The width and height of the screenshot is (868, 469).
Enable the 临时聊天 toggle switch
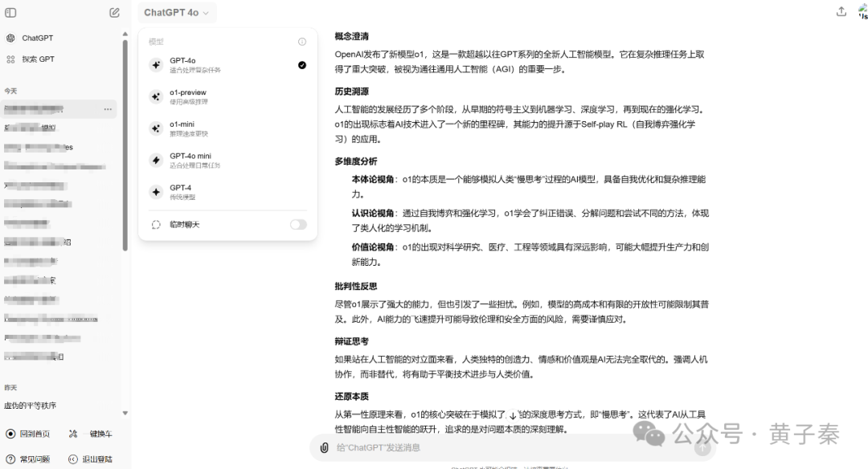point(298,225)
